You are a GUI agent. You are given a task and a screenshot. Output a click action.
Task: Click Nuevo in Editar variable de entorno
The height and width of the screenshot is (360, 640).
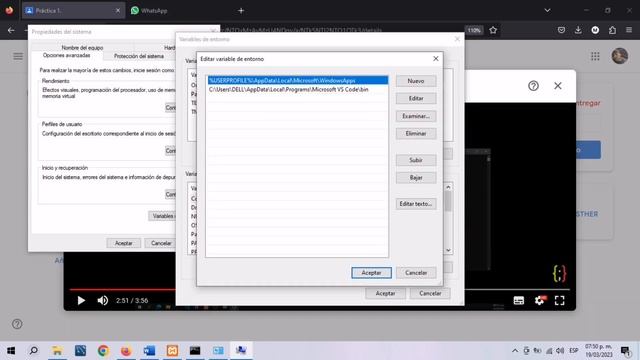(x=416, y=81)
